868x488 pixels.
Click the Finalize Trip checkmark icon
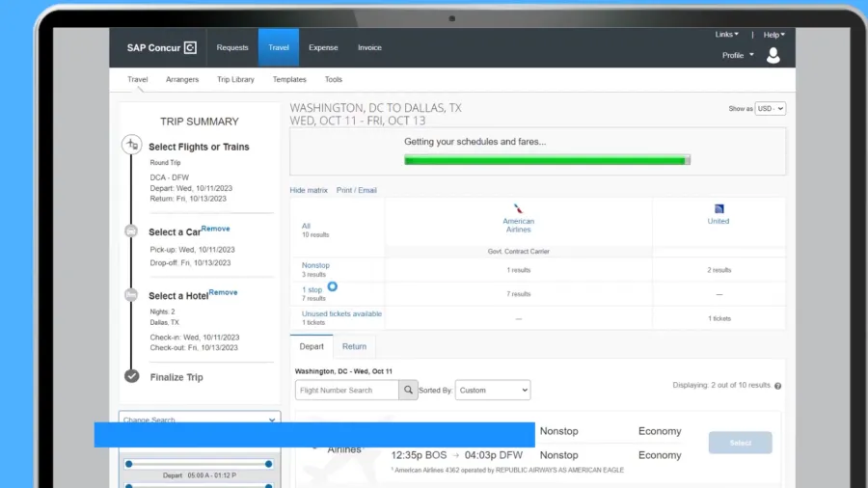(132, 376)
